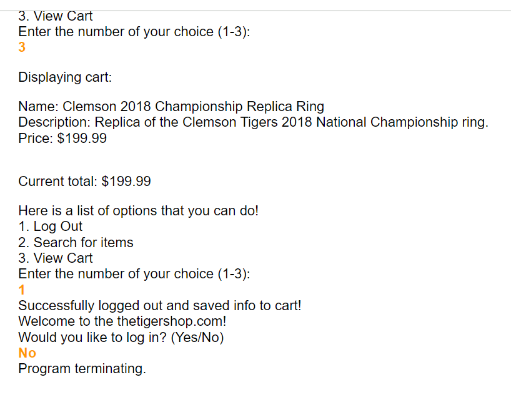Click the 'Program terminating.' line

click(82, 369)
